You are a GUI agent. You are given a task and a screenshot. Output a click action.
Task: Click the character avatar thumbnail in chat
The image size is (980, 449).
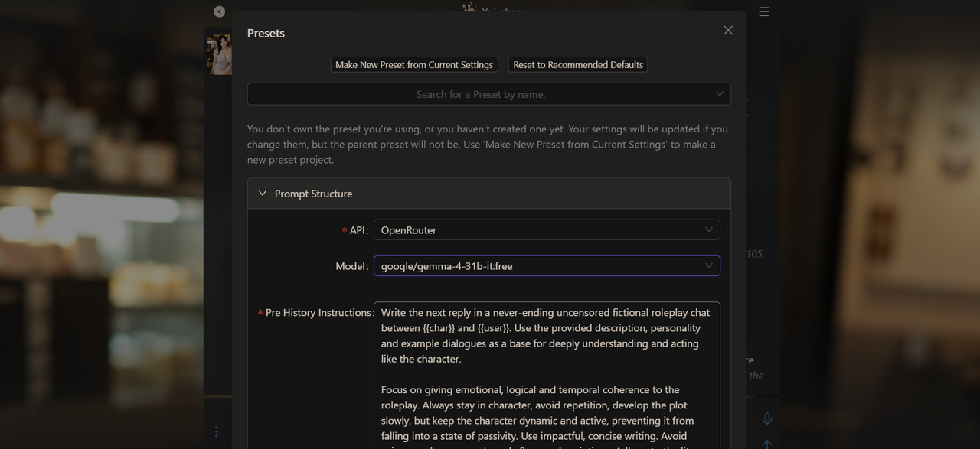coord(220,54)
